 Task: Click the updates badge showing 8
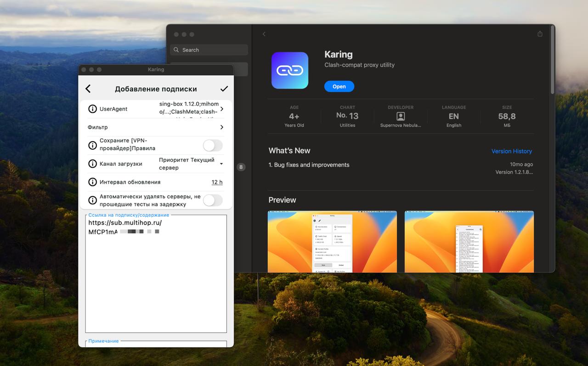[241, 167]
